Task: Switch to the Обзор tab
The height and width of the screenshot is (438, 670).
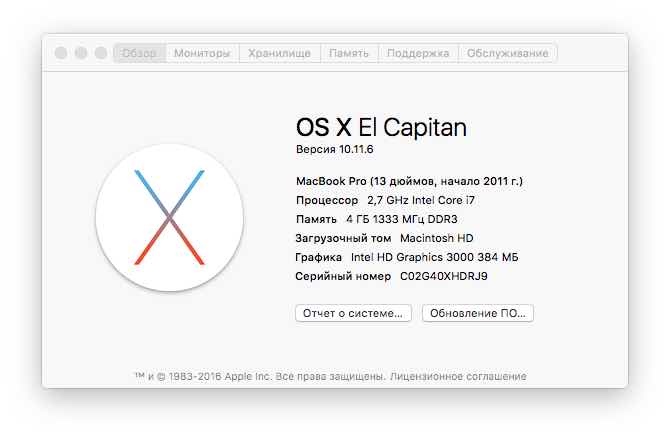Action: coord(140,53)
